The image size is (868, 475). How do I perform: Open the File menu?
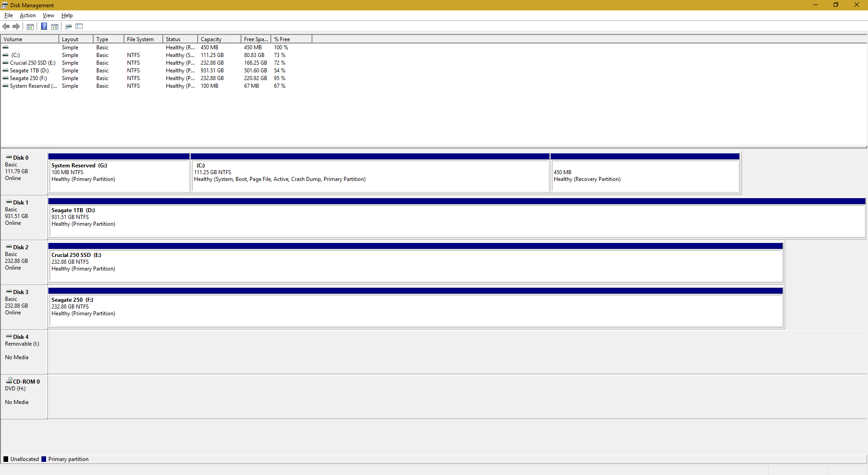coord(8,15)
